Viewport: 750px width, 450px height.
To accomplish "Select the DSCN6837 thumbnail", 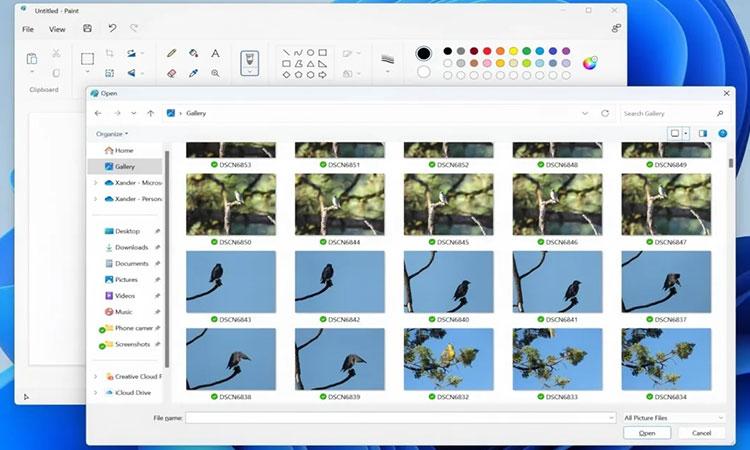I will click(x=666, y=282).
